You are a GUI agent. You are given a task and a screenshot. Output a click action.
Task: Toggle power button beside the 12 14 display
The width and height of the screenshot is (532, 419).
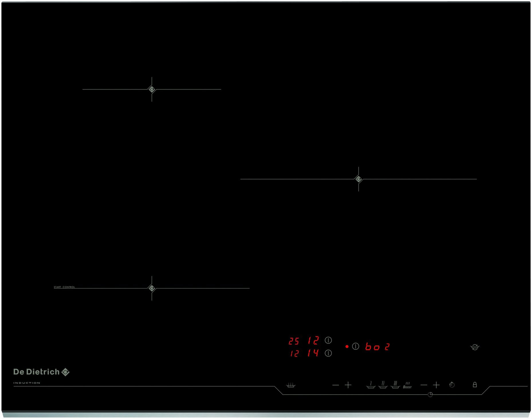328,353
